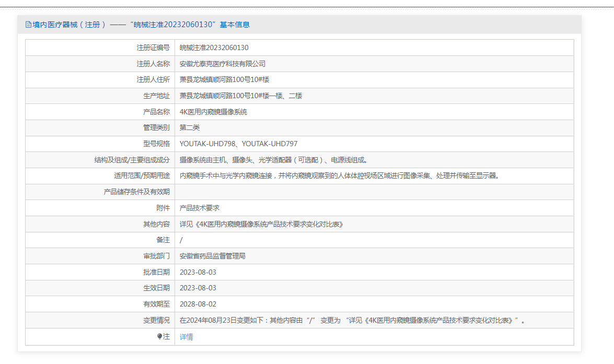This screenshot has width=614, height=364.
Task: Click the 批准日期 label
Action: click(x=157, y=272)
